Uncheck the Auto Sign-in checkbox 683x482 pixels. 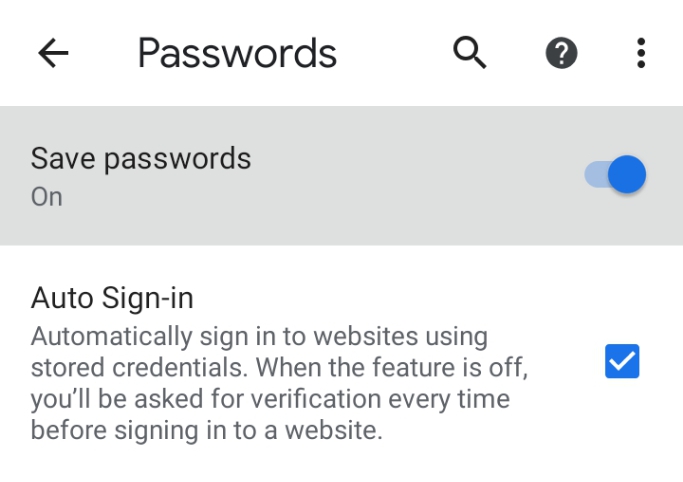point(622,361)
